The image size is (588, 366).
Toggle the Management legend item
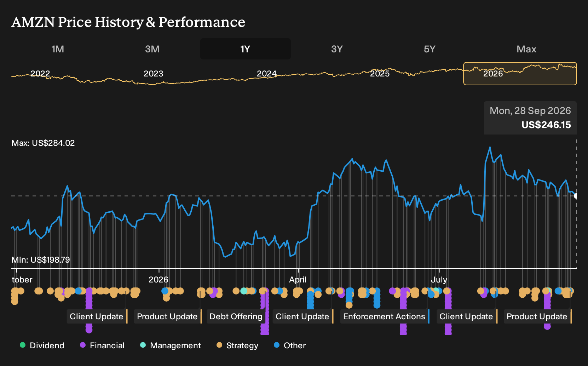click(x=171, y=345)
